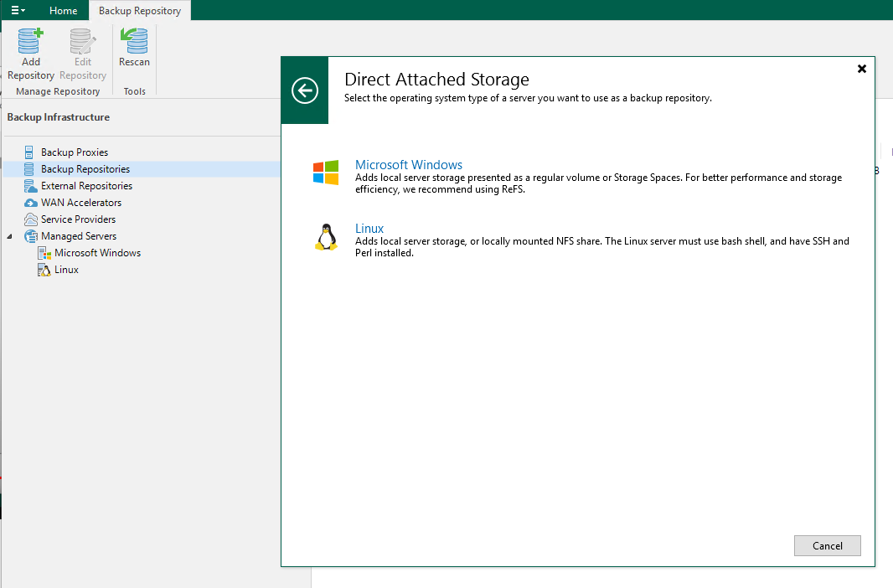Click the Microsoft Windows logo icon

[x=326, y=173]
